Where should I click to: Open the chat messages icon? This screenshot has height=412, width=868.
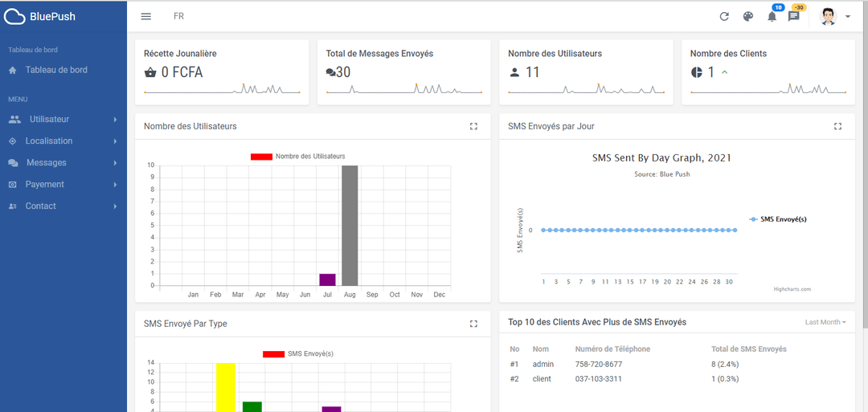(794, 16)
